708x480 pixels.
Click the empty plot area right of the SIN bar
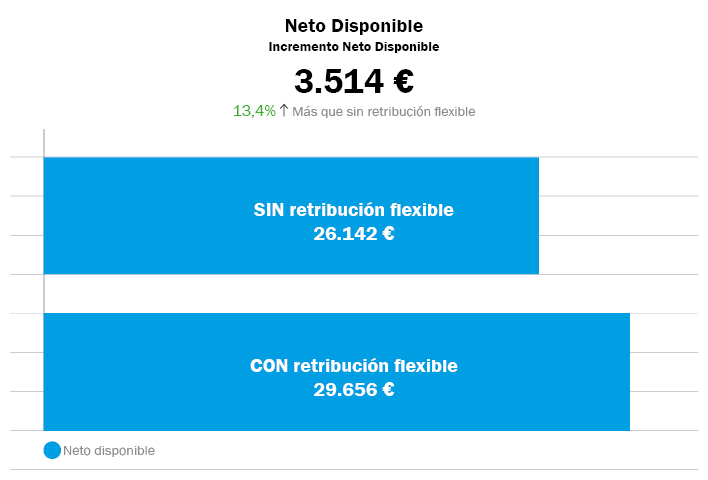point(619,216)
